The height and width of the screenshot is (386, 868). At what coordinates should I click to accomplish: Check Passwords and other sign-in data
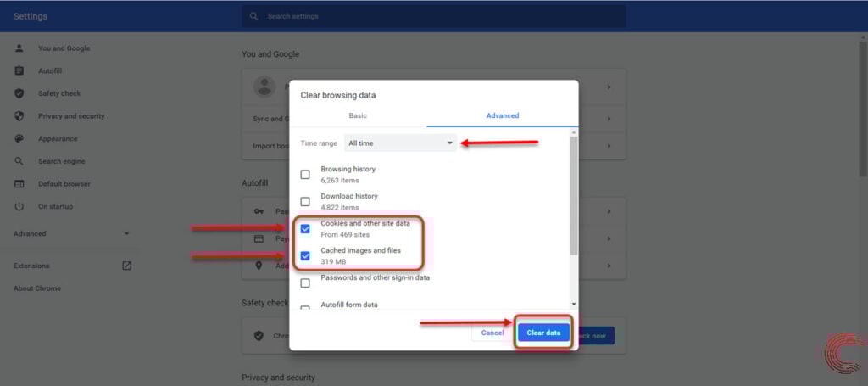pyautogui.click(x=305, y=283)
